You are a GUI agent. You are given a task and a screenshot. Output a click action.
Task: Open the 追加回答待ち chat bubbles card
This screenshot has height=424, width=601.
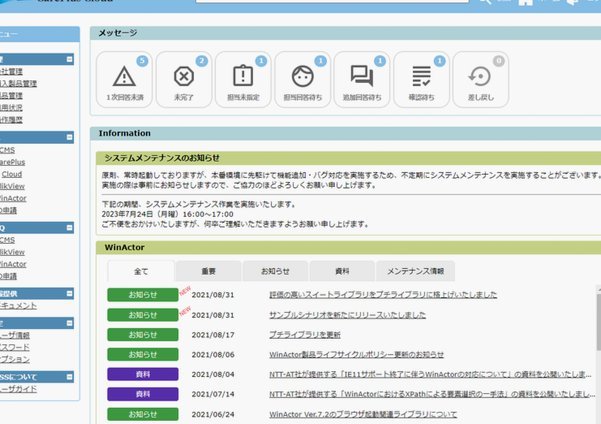coord(362,79)
